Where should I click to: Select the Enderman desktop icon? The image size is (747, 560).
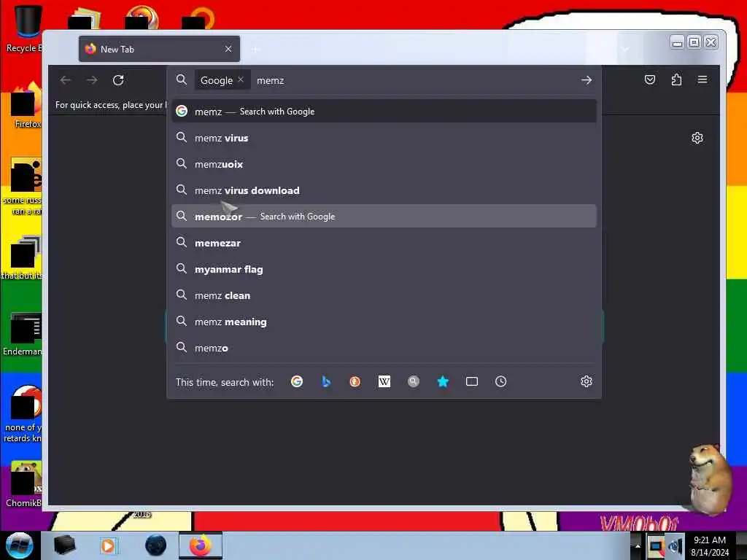[x=24, y=333]
